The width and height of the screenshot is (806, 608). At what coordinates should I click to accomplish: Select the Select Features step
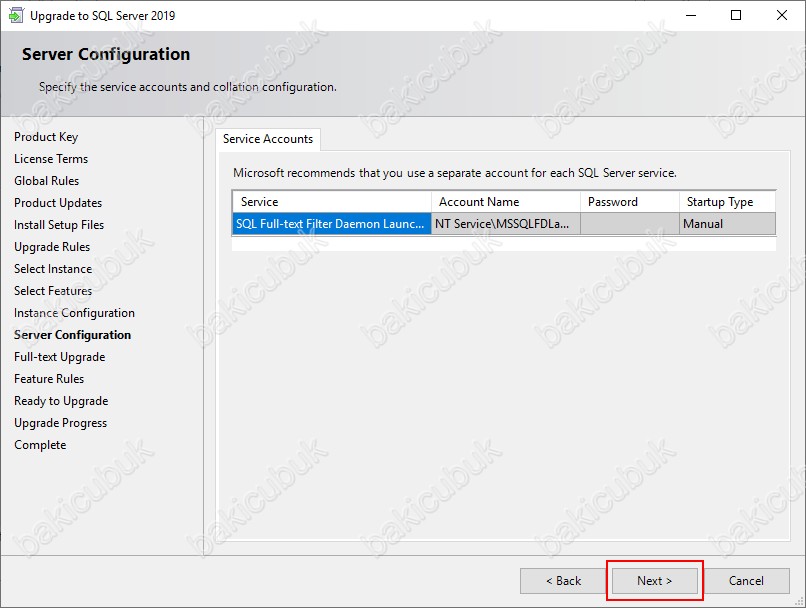(53, 291)
